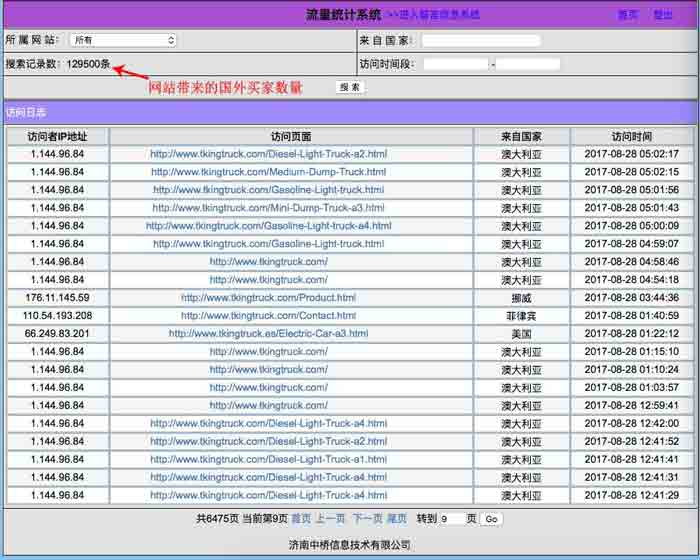
Task: Click the 登出 logout link
Action: point(663,15)
